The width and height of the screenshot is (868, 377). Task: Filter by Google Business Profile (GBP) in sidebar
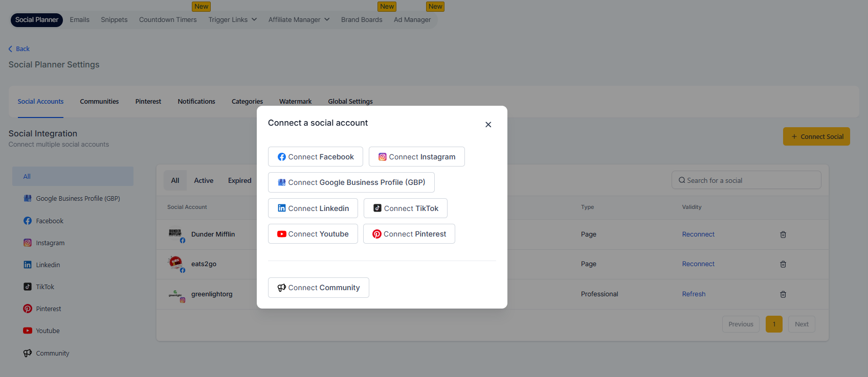pyautogui.click(x=73, y=199)
